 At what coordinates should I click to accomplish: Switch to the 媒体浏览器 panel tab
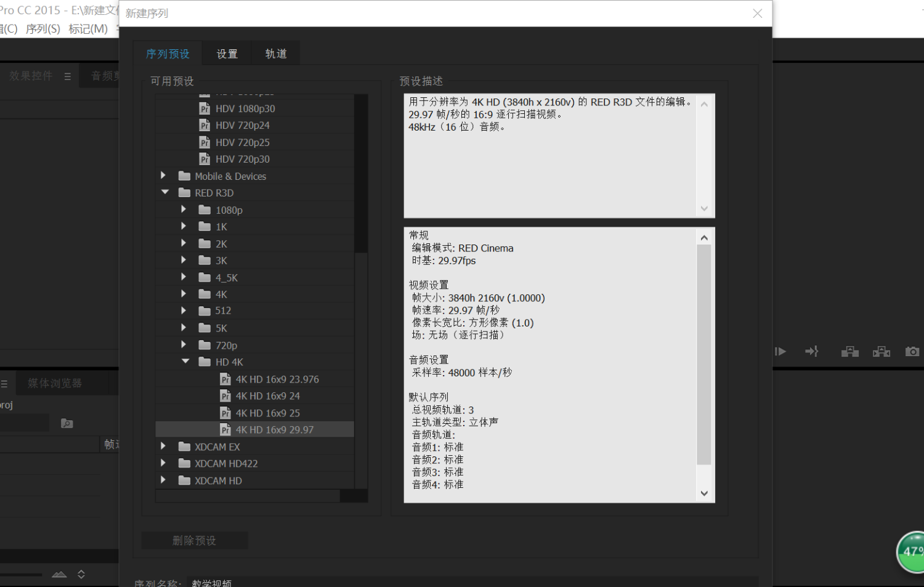coord(55,383)
